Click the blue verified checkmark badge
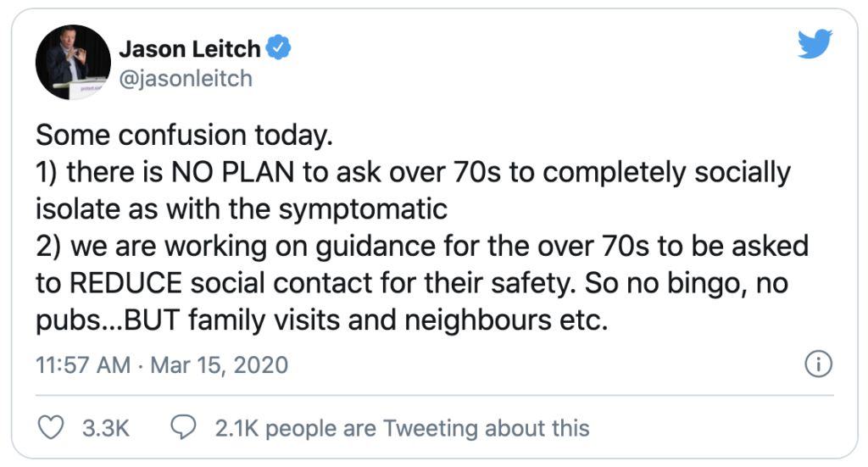The width and height of the screenshot is (868, 467). [278, 47]
